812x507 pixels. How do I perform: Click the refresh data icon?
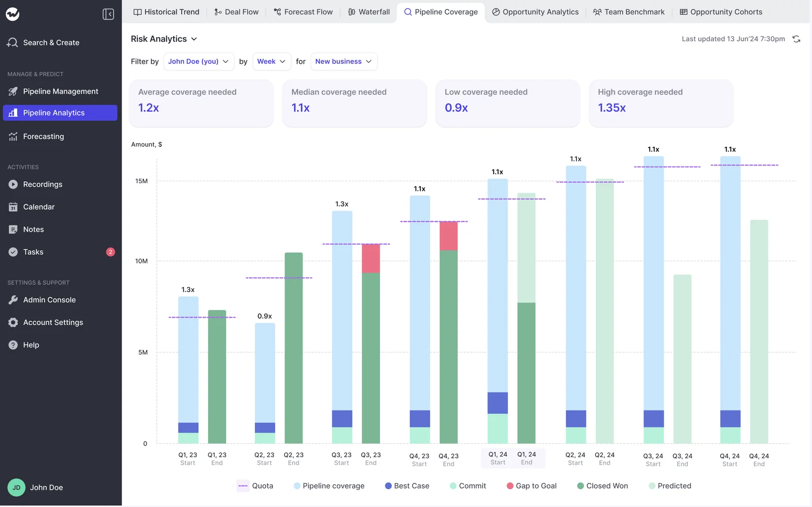(x=796, y=39)
